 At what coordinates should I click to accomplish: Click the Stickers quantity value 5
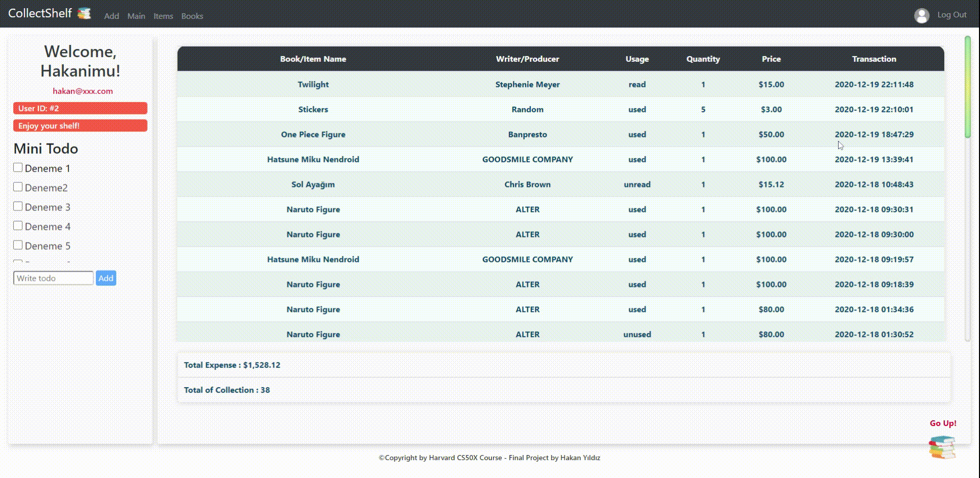pyautogui.click(x=703, y=109)
